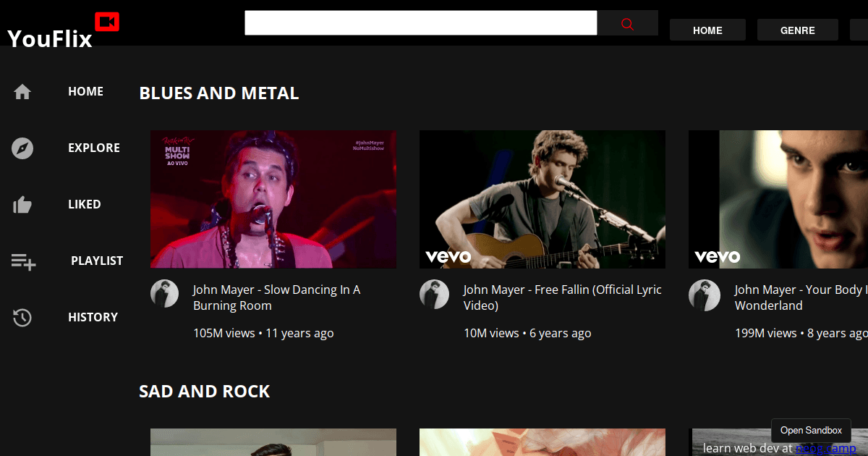Viewport: 868px width, 456px height.
Task: Click channel avatar beside Your Body Is Wonderland
Action: coord(704,295)
